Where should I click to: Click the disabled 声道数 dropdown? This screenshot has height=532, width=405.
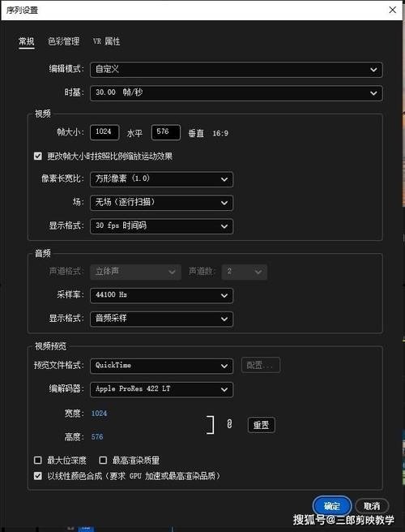(x=244, y=272)
